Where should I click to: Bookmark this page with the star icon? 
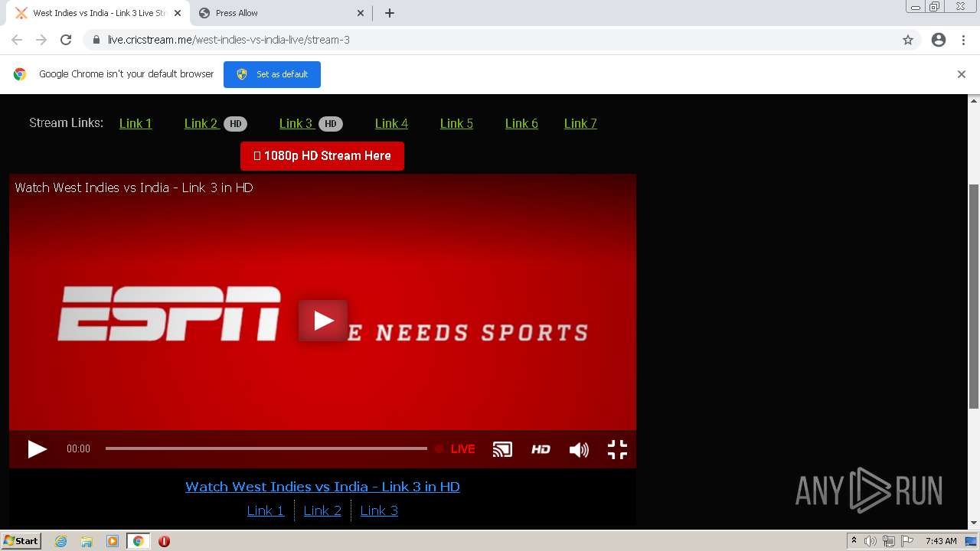[x=908, y=40]
